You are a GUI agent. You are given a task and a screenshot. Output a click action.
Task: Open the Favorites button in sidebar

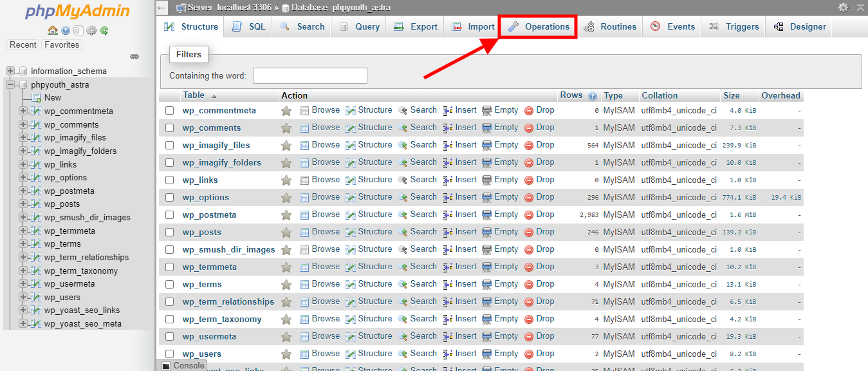pos(62,45)
